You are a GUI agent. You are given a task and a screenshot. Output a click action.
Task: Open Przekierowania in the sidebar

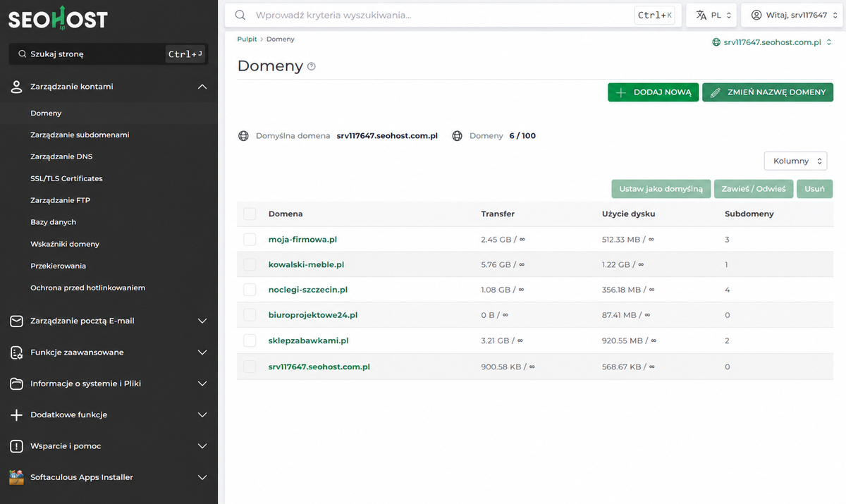pos(58,266)
